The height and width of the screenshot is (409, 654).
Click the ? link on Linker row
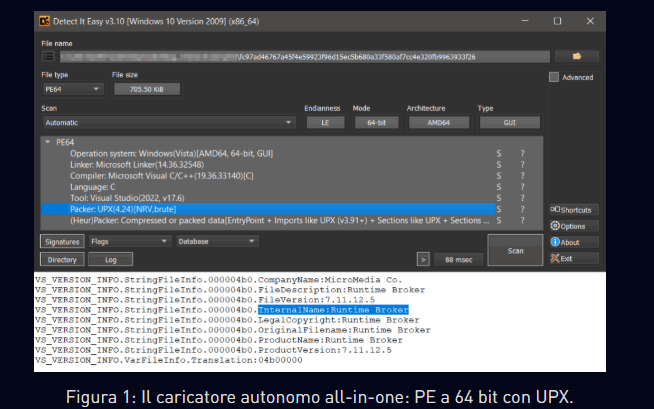pyautogui.click(x=522, y=165)
